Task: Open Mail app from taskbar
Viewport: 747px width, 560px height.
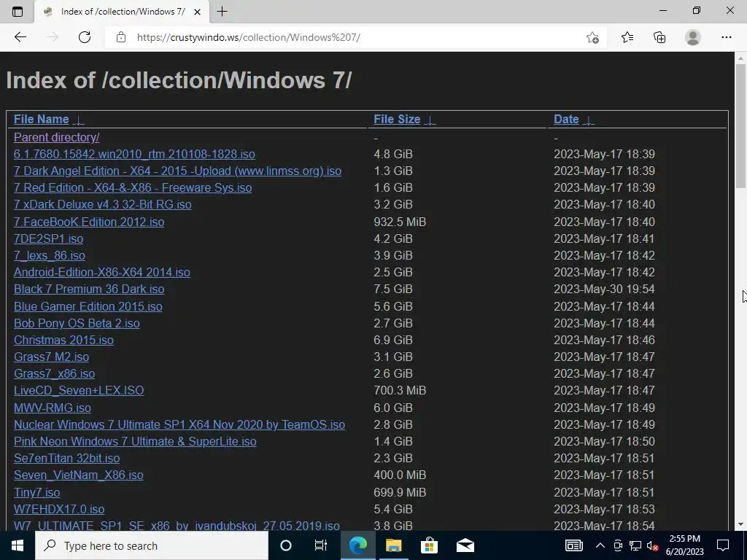Action: pos(465,545)
